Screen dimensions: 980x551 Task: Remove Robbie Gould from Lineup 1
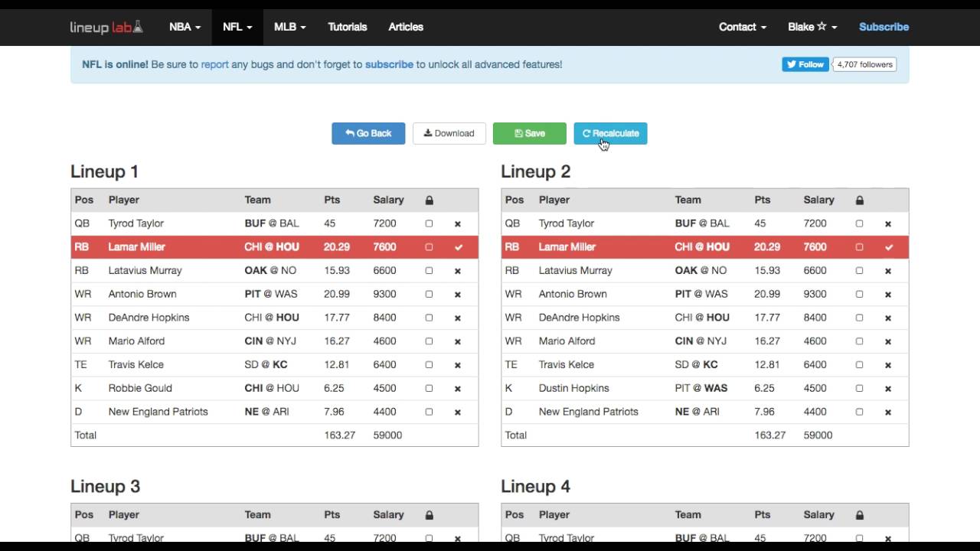pos(458,389)
